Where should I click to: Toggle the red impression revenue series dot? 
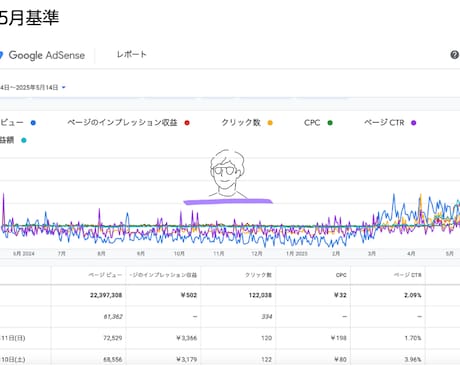point(187,123)
